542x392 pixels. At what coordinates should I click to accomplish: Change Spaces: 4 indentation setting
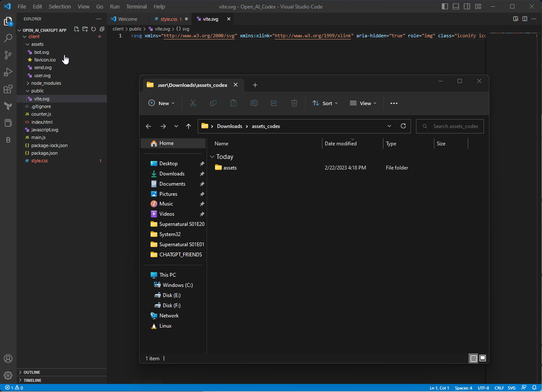point(464,388)
